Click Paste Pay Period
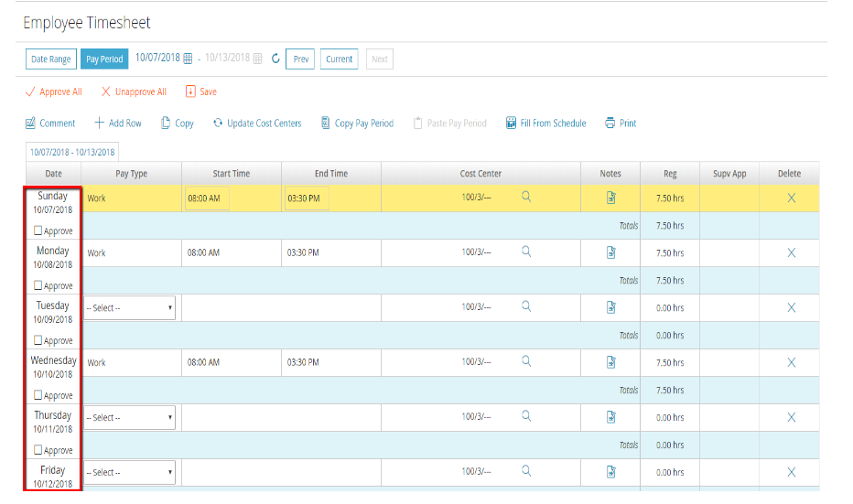This screenshot has width=853, height=504. click(450, 123)
